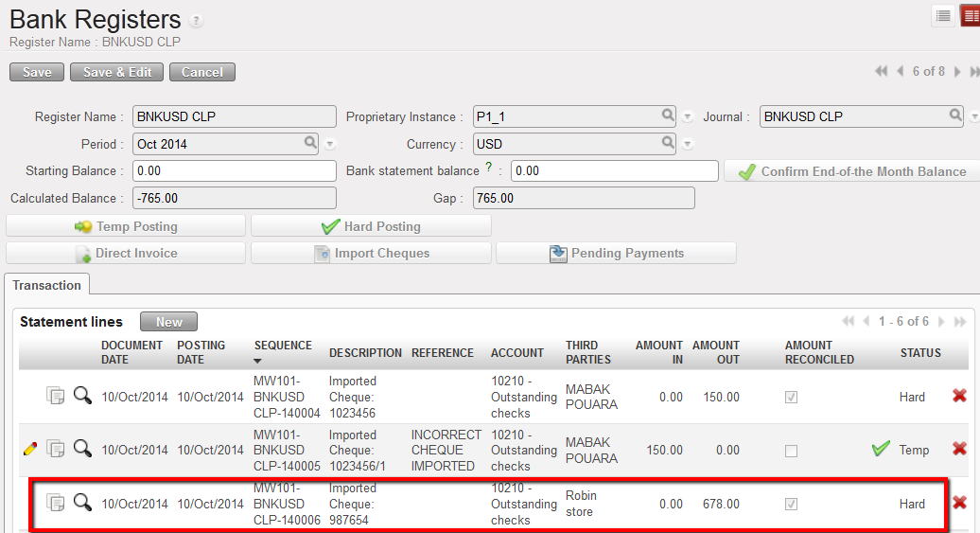
Task: Click green checkmark on Temp status row
Action: [881, 449]
